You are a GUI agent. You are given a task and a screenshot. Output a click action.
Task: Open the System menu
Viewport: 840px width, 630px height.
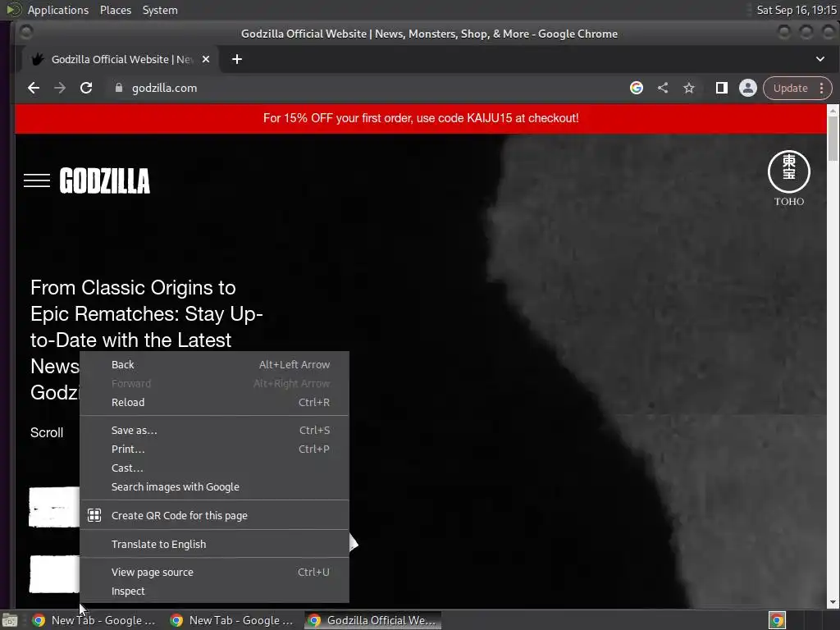pyautogui.click(x=160, y=10)
